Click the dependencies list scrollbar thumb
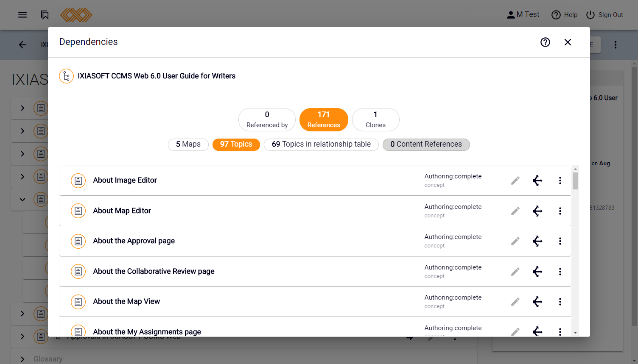This screenshot has width=638, height=364. pyautogui.click(x=575, y=181)
